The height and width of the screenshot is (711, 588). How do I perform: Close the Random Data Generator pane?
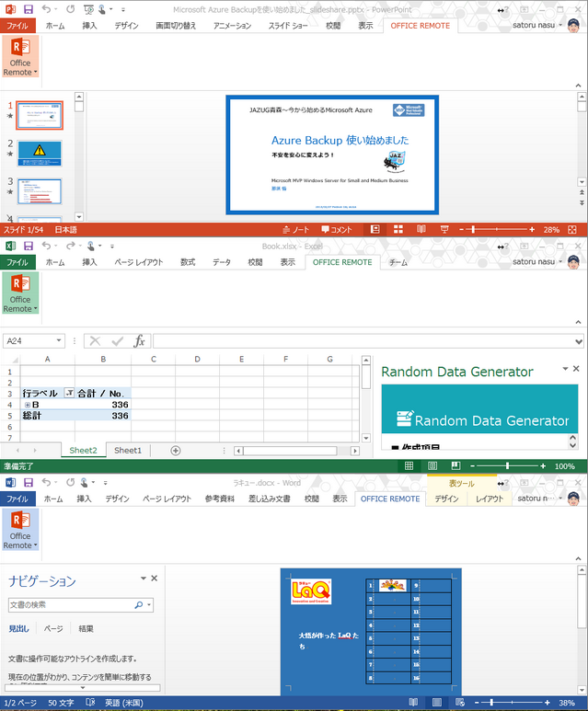point(576,369)
